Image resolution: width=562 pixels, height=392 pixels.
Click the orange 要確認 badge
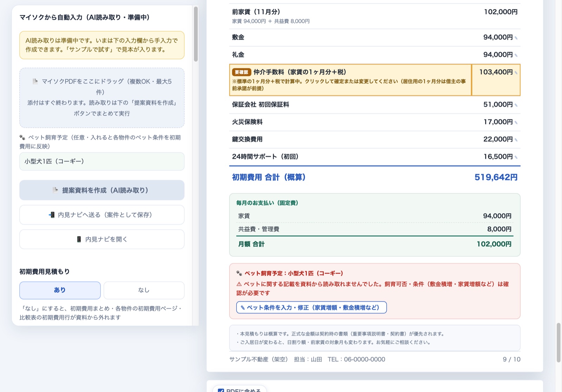241,72
